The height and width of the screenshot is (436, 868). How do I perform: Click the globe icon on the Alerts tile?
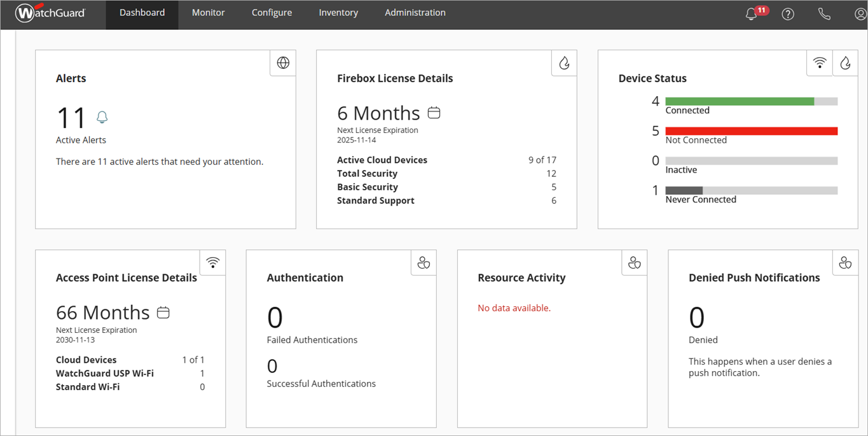click(282, 62)
